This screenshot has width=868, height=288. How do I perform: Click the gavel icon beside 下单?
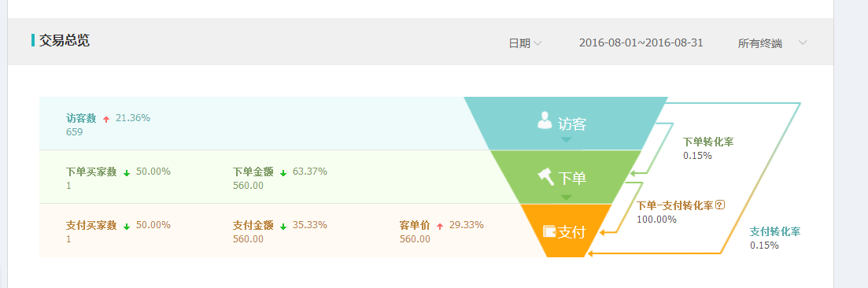coord(546,177)
